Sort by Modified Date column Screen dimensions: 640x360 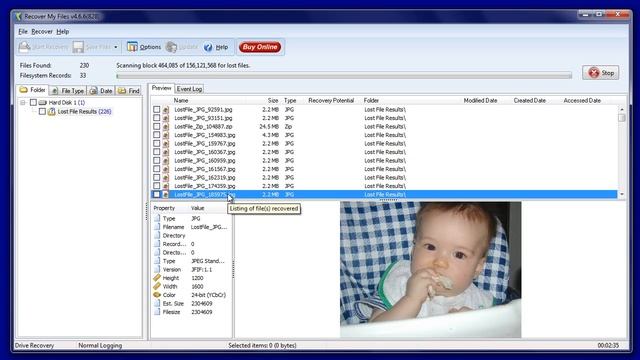point(480,100)
